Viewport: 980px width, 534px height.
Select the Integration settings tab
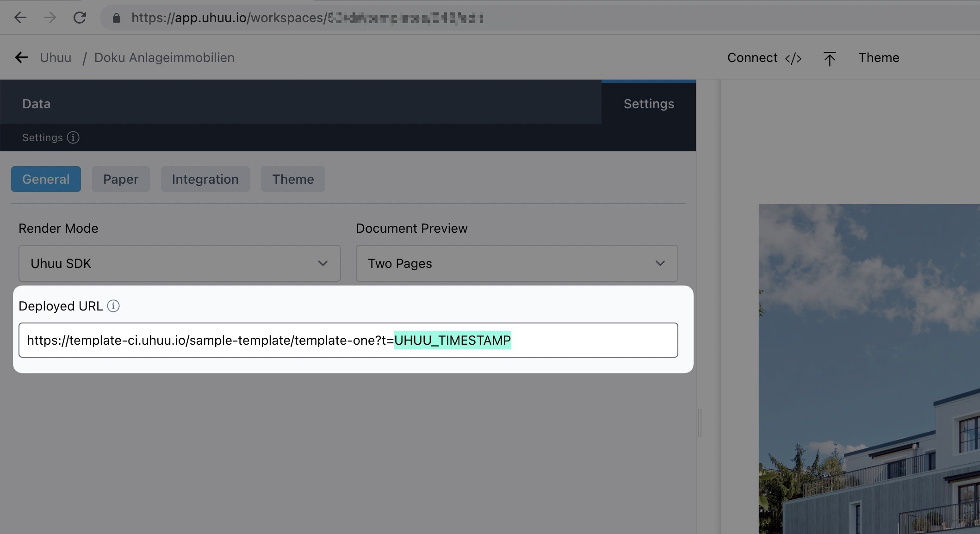tap(205, 179)
